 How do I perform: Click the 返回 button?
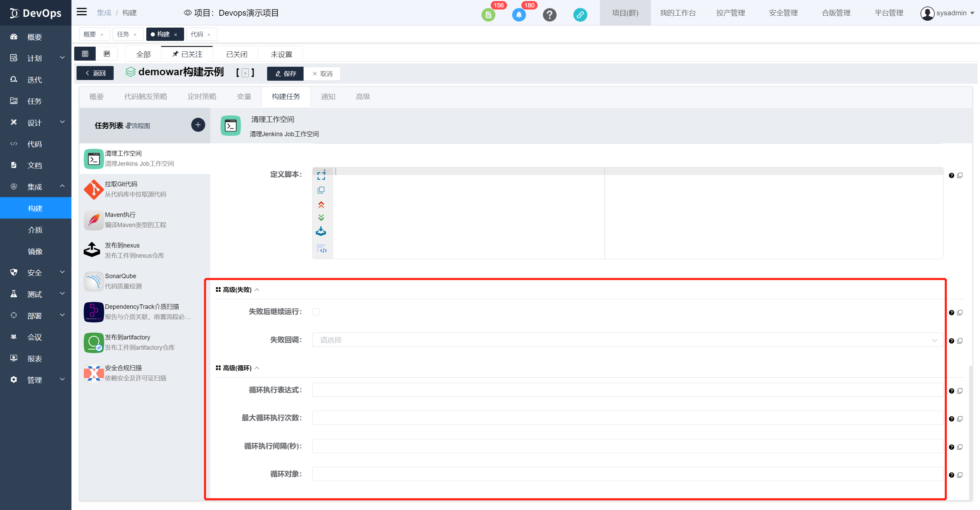(x=95, y=73)
